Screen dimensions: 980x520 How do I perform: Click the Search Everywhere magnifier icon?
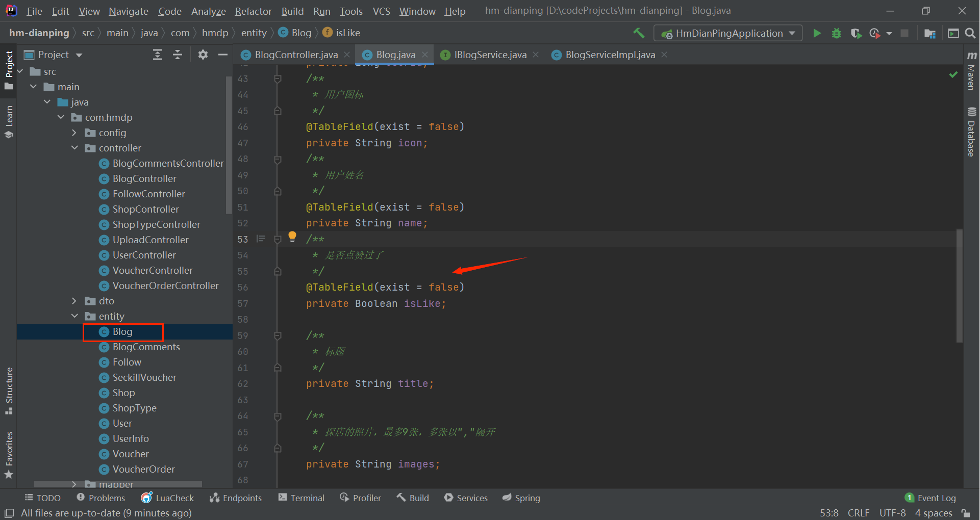pos(970,33)
